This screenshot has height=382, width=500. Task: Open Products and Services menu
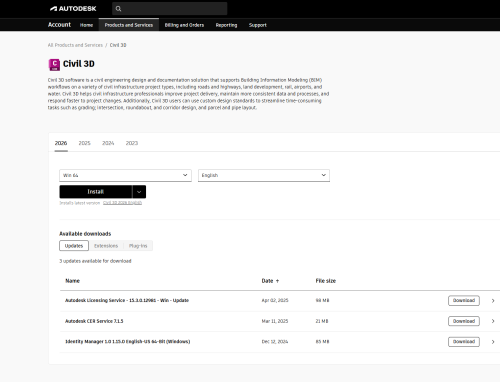(129, 25)
